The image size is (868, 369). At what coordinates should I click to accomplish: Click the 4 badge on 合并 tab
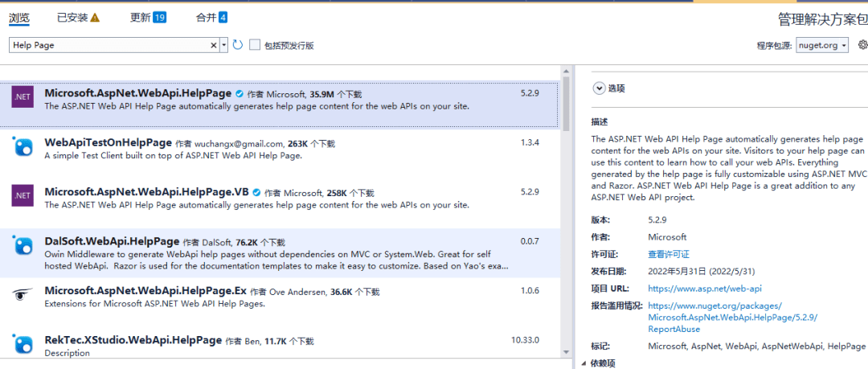(x=223, y=18)
